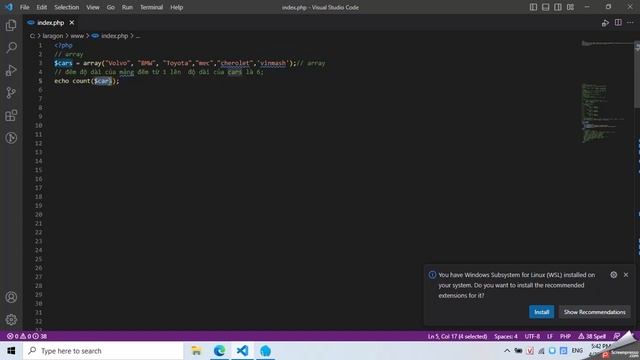Open Laragon app from taskbar
This screenshot has height=360, width=640.
(x=265, y=351)
